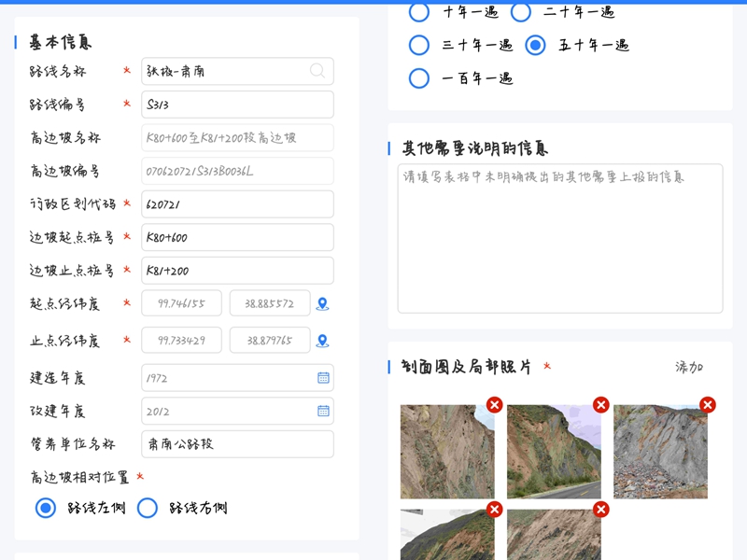Image resolution: width=747 pixels, height=560 pixels.
Task: Select the 一百年一遍 option
Action: click(x=419, y=78)
